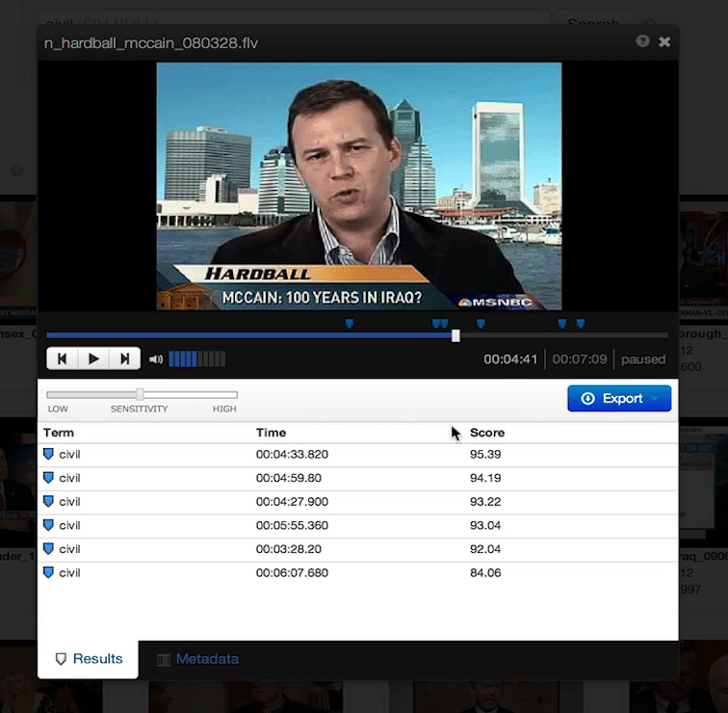
Task: Click the file title n_hardball_mccain_080328.flv
Action: coord(151,43)
